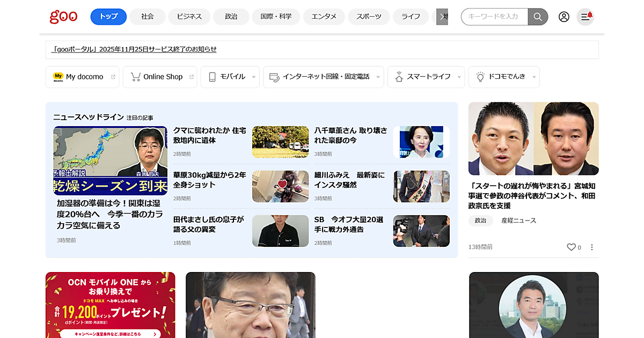Open the three-dot options for 宮城知事選 article
644x338 pixels.
[592, 247]
